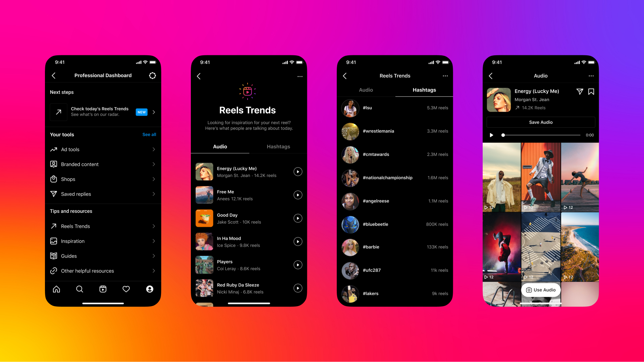Select the Ad tools icon in sidebar
The height and width of the screenshot is (362, 644).
pyautogui.click(x=54, y=149)
